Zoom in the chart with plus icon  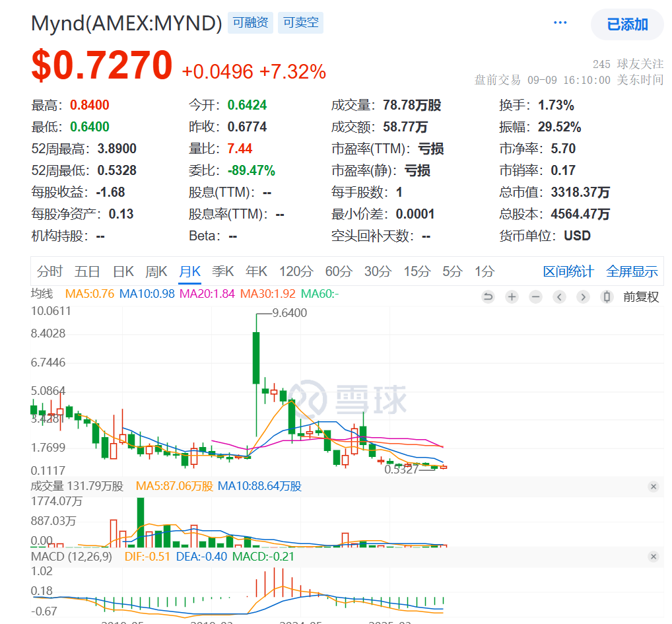[x=512, y=296]
